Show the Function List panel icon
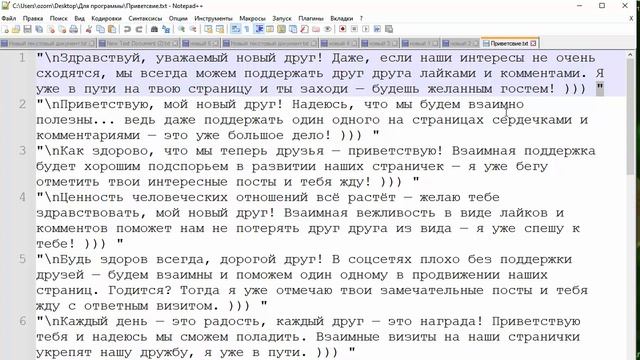Viewport: 640px width, 360px height. coord(304,29)
